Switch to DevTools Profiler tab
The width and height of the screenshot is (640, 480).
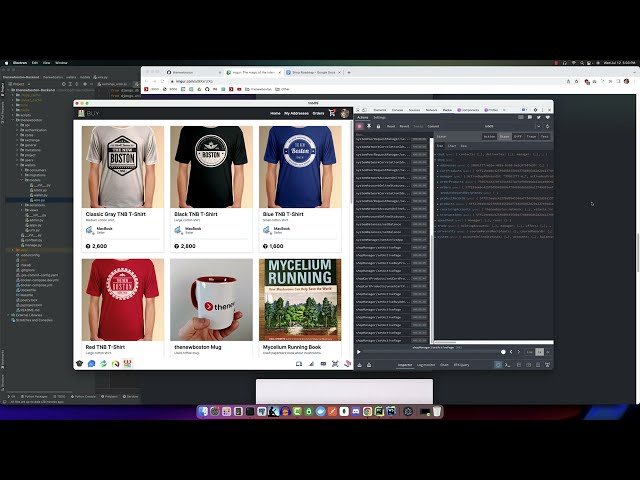coord(491,110)
